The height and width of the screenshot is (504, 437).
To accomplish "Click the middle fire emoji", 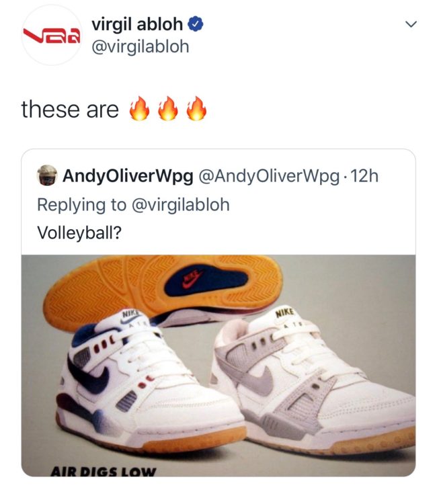I will tap(167, 109).
